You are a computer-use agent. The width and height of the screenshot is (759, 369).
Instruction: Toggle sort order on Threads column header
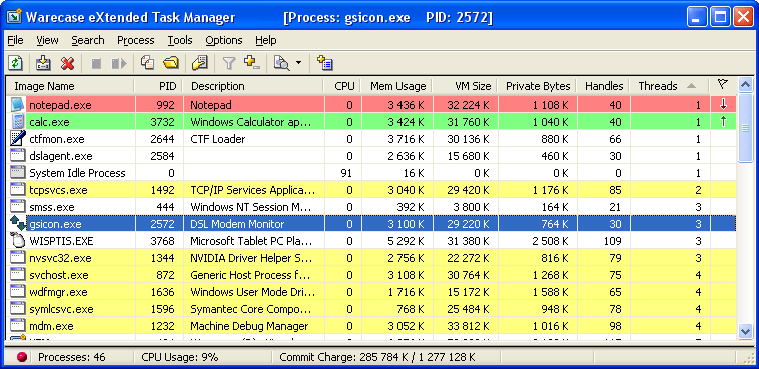click(x=669, y=86)
